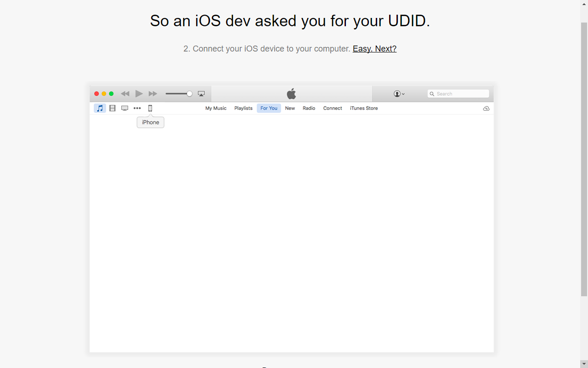
Task: Click the page vertical scrollbar
Action: [x=584, y=159]
